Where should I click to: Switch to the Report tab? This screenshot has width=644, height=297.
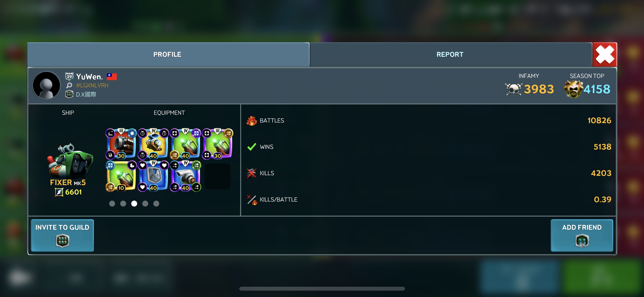coord(450,54)
